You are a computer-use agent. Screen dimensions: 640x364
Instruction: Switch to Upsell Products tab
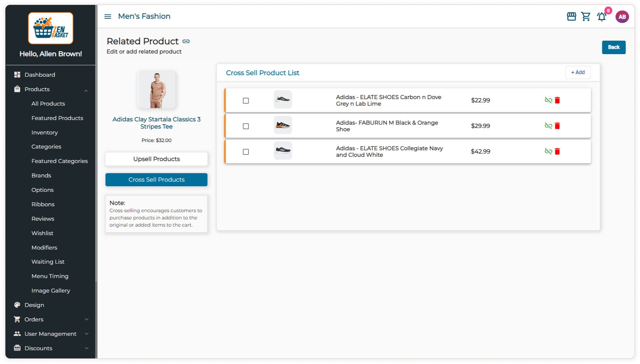156,159
